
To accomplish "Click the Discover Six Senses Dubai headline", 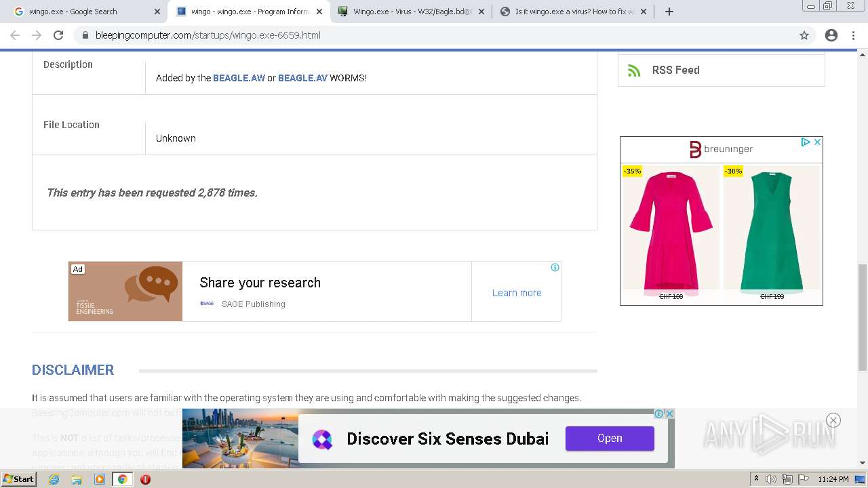I will point(448,439).
